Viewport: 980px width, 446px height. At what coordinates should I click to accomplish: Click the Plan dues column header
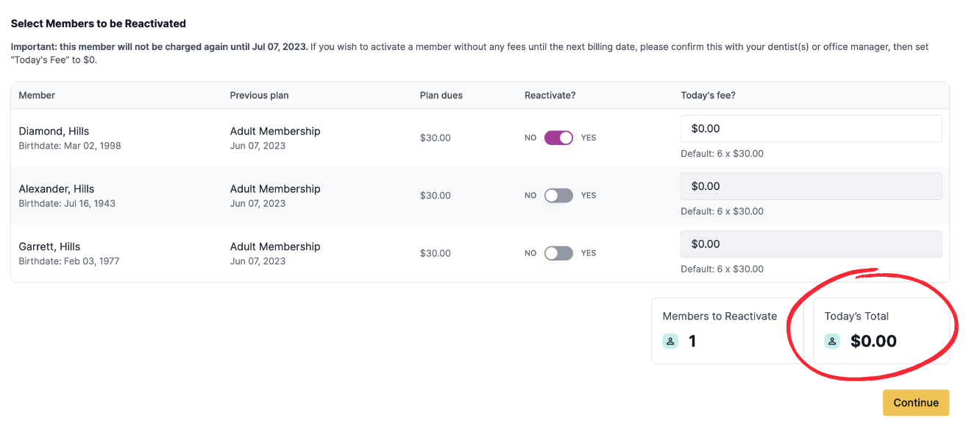coord(441,96)
